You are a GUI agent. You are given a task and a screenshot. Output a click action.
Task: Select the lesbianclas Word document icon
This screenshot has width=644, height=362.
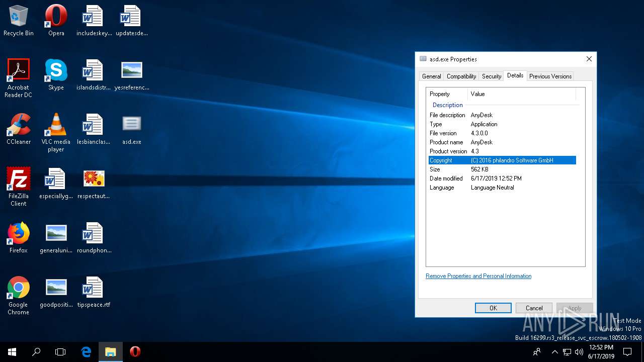(x=94, y=129)
